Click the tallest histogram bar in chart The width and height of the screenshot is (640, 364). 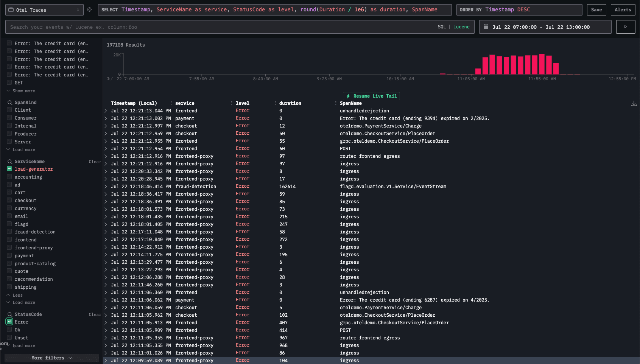point(542,64)
